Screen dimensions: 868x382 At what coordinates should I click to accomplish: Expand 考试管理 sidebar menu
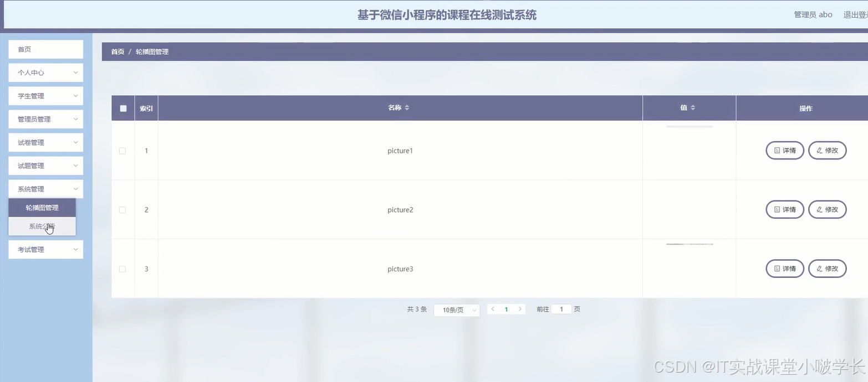(46, 250)
